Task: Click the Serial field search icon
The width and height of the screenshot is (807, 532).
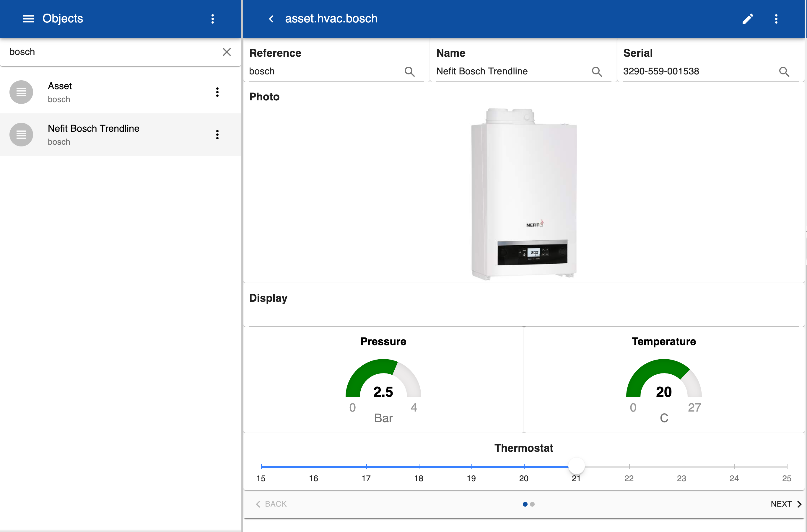Action: (784, 71)
